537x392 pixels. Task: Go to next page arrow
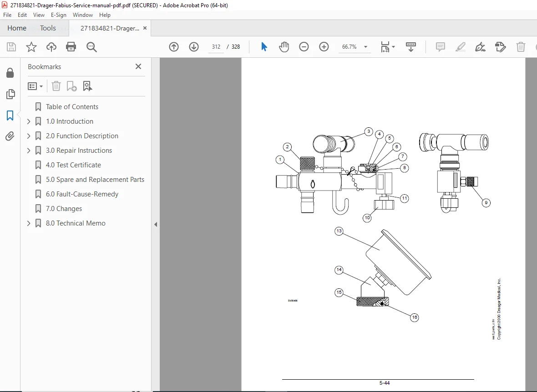click(x=194, y=47)
